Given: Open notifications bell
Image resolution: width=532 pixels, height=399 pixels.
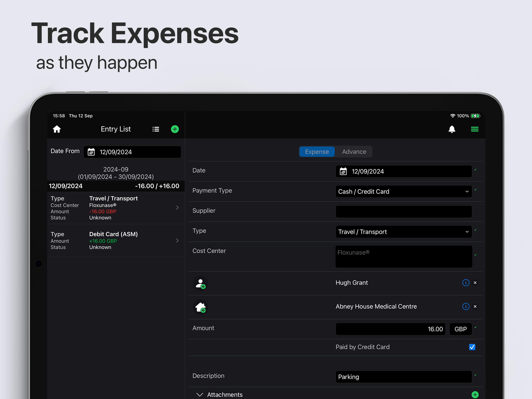Looking at the screenshot, I should [452, 129].
